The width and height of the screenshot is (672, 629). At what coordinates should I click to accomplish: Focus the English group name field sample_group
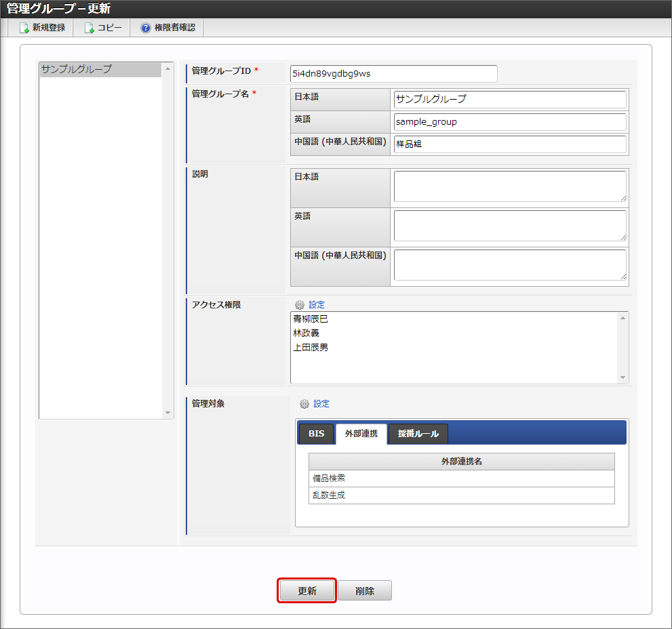pyautogui.click(x=509, y=122)
